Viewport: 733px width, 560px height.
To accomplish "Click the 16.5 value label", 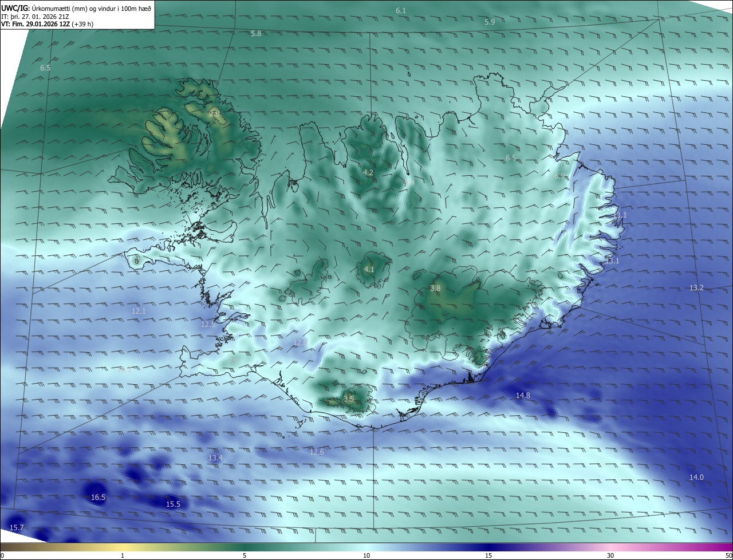I will click(98, 498).
